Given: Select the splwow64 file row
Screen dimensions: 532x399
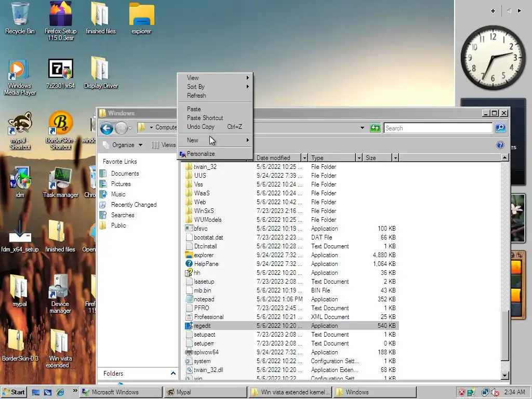Looking at the screenshot, I should point(291,352).
